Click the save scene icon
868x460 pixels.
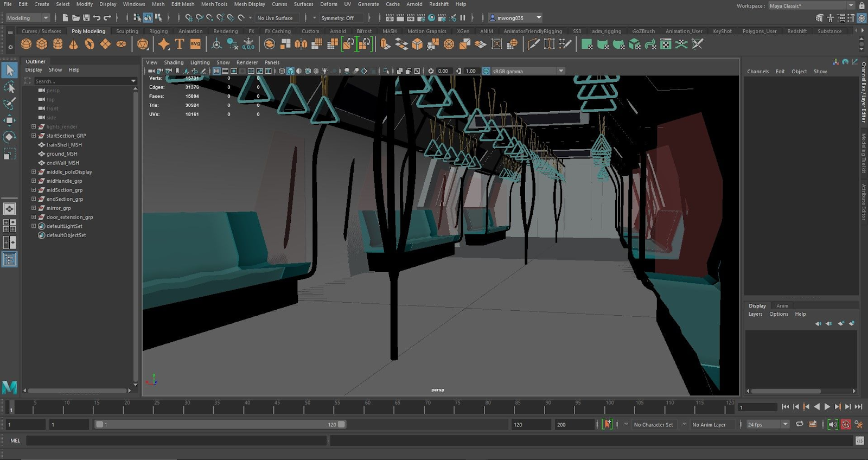coord(86,18)
